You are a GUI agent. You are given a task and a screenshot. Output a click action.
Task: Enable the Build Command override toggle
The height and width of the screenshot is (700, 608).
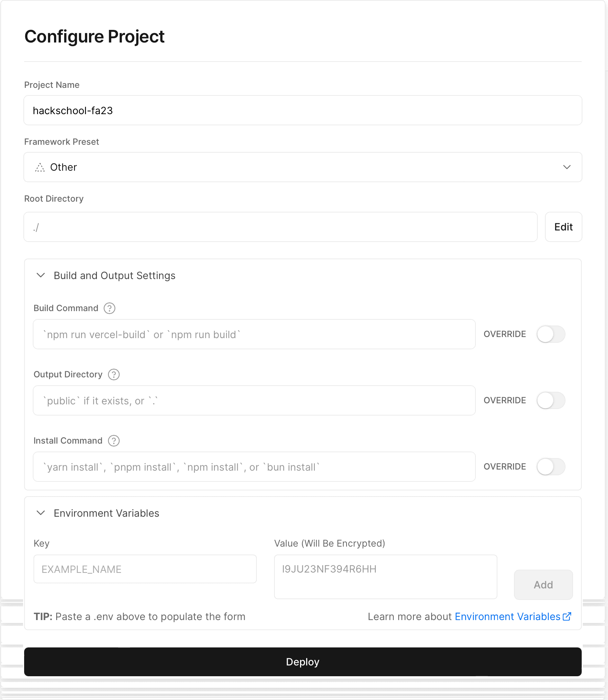click(x=551, y=334)
